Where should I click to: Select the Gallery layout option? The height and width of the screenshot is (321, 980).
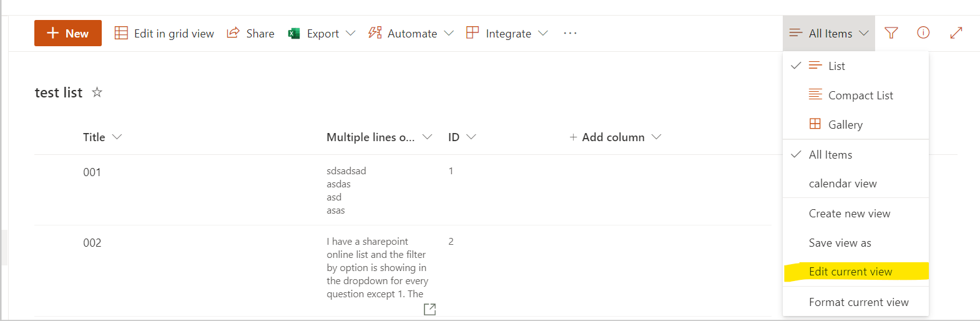[845, 124]
